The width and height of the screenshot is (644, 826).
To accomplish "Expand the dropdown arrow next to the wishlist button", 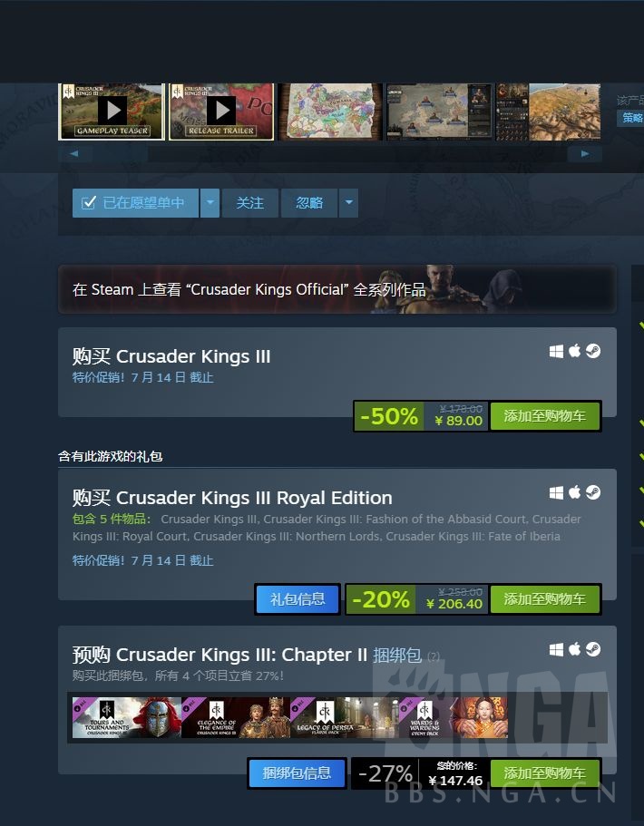I will coord(210,203).
